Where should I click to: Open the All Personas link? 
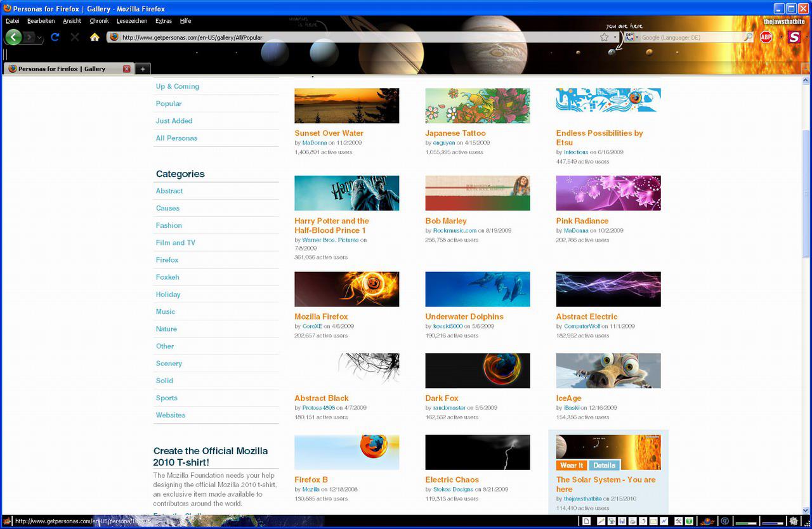177,138
